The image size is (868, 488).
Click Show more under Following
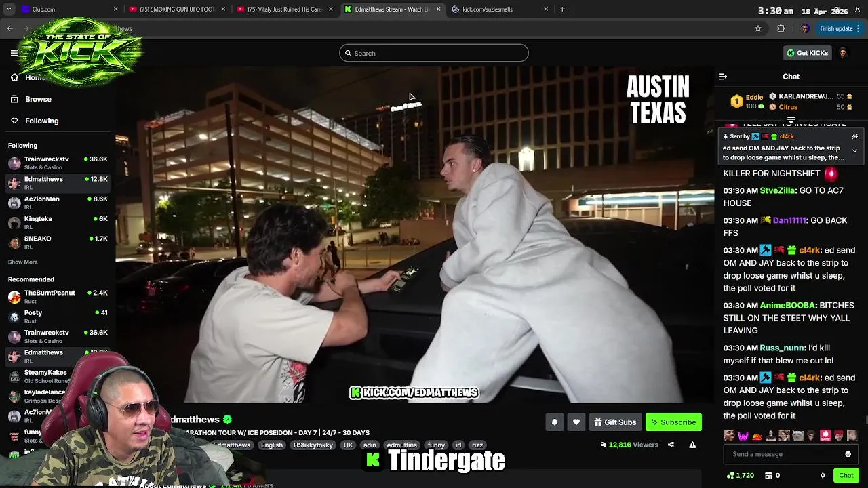23,262
